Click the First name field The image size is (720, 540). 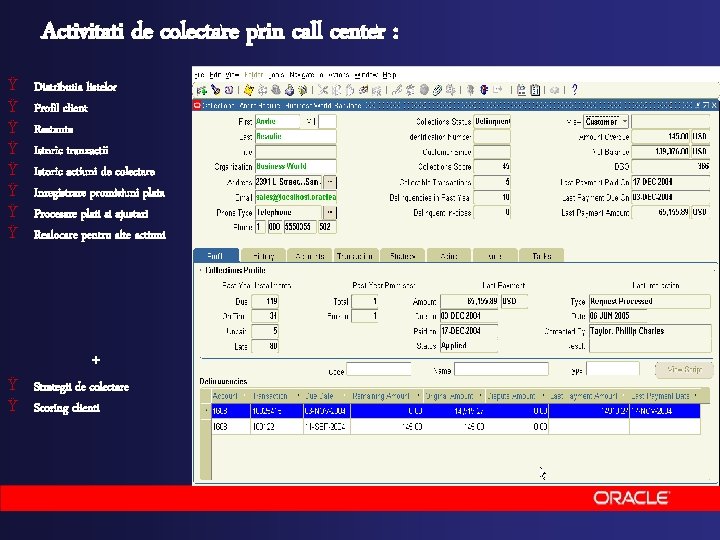click(x=277, y=122)
